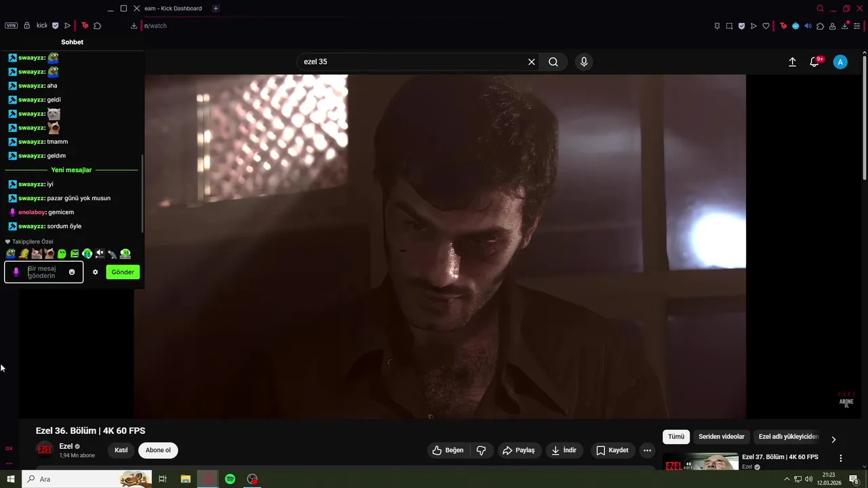Open YouTube notifications bell
This screenshot has height=488, width=868.
pos(814,62)
